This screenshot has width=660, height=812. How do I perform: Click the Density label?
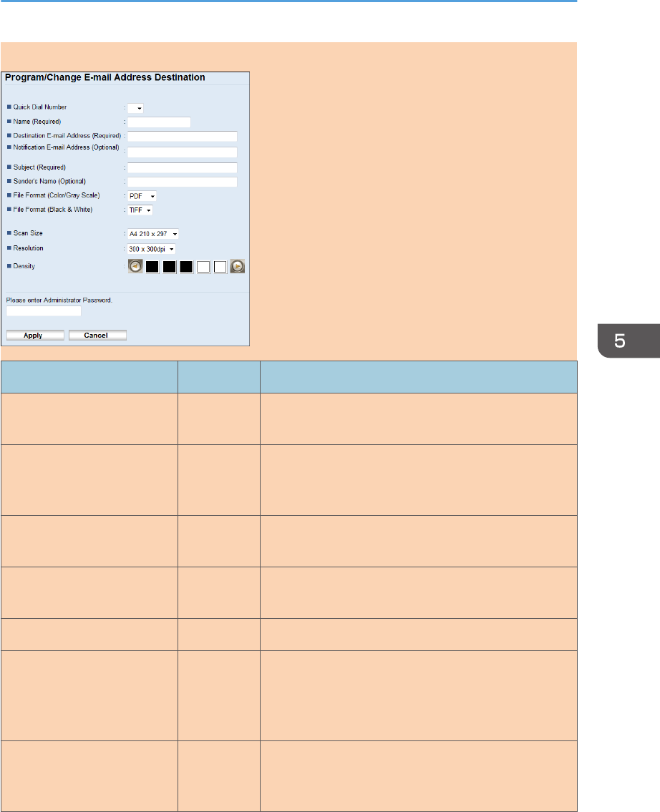pos(24,266)
